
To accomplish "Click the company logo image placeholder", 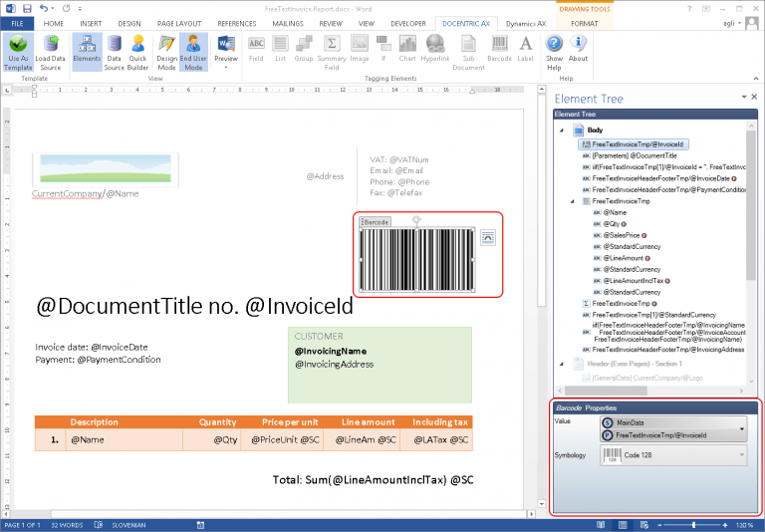I will pos(106,169).
